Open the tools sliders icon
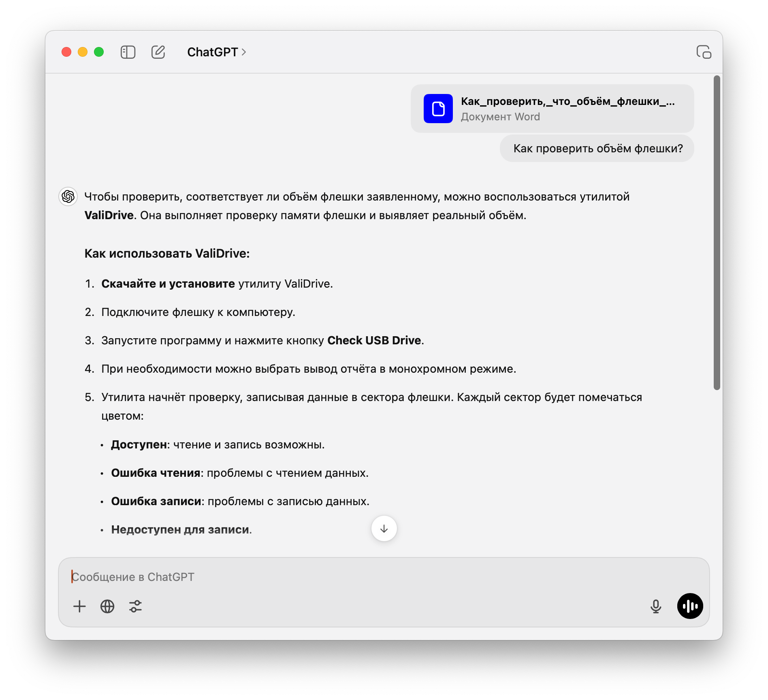The width and height of the screenshot is (768, 700). coord(135,606)
